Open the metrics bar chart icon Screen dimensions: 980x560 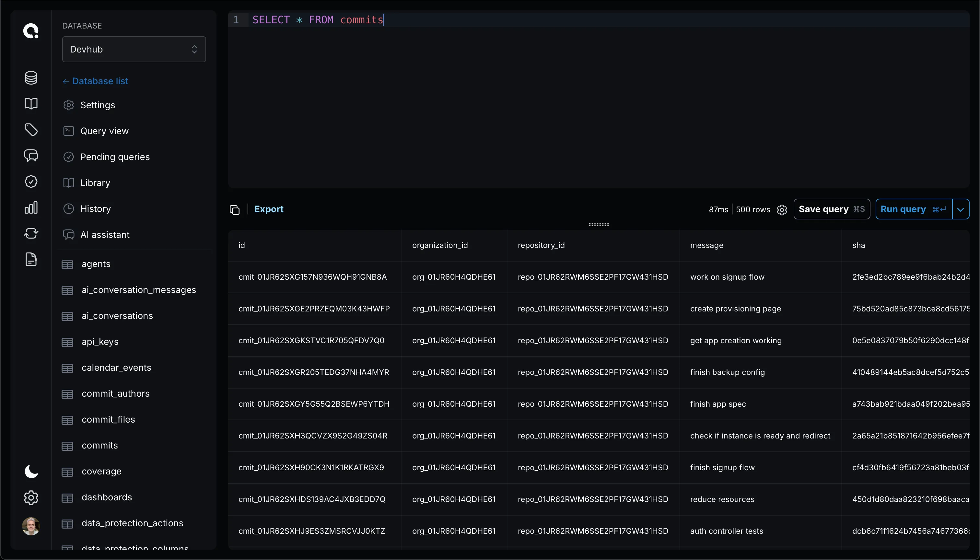pyautogui.click(x=31, y=207)
